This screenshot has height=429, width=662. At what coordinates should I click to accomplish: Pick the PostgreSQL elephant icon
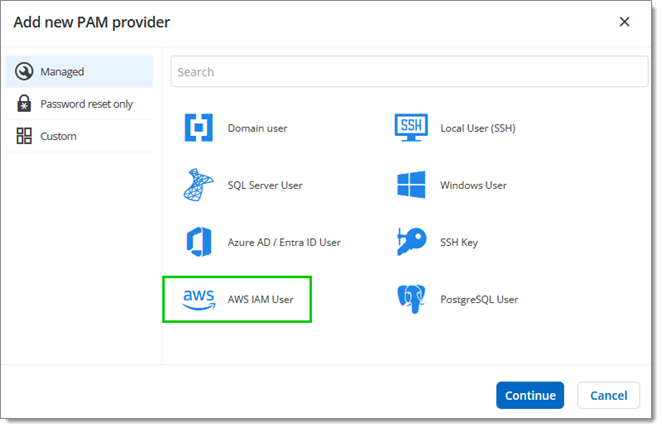[x=411, y=299]
